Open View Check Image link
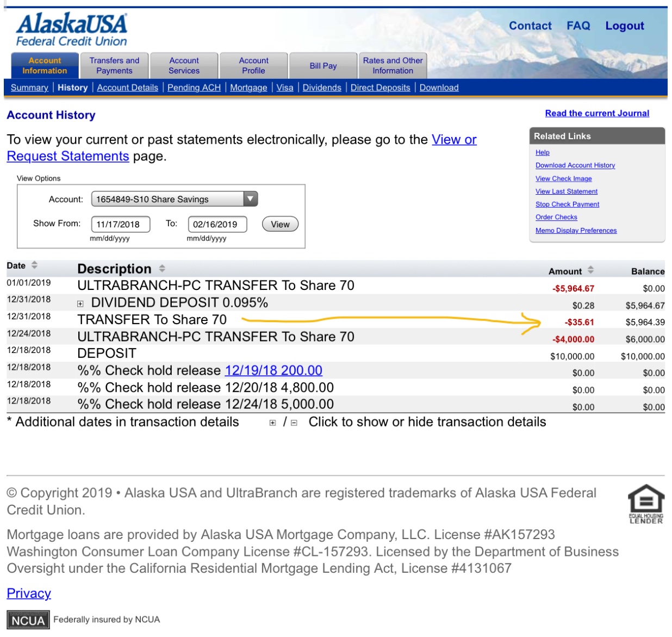672x637 pixels. pos(564,178)
